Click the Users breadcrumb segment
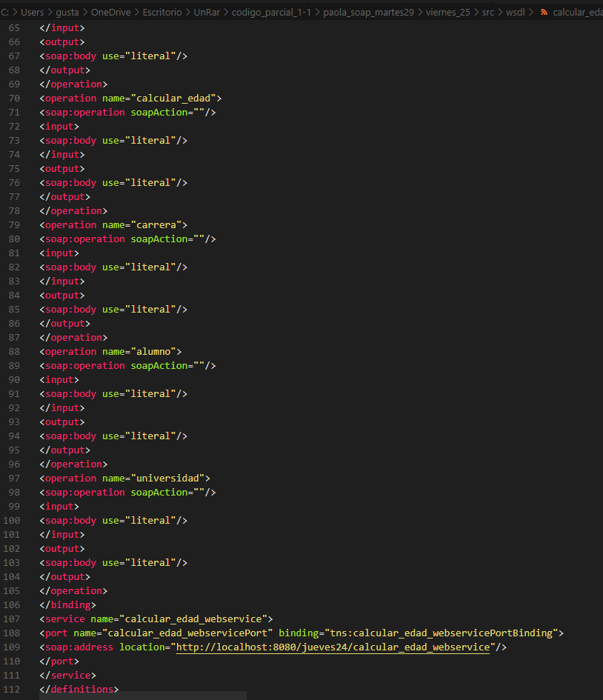The height and width of the screenshot is (700, 603). 33,13
